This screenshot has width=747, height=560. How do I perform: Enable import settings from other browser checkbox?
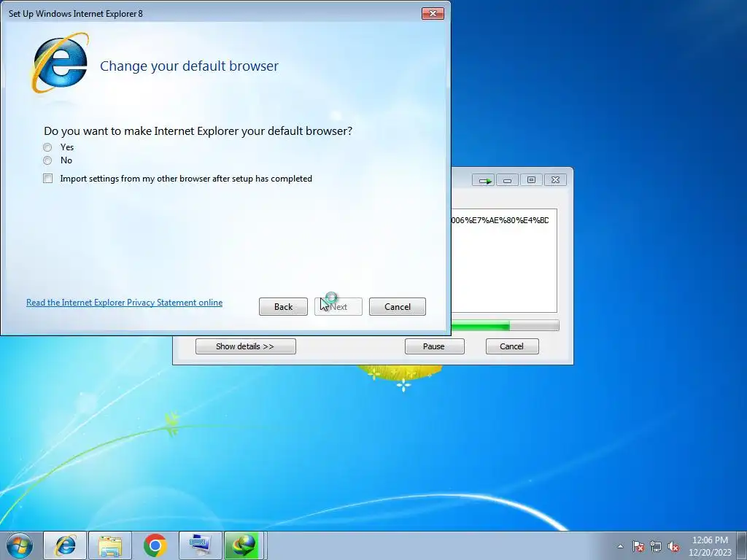point(47,179)
